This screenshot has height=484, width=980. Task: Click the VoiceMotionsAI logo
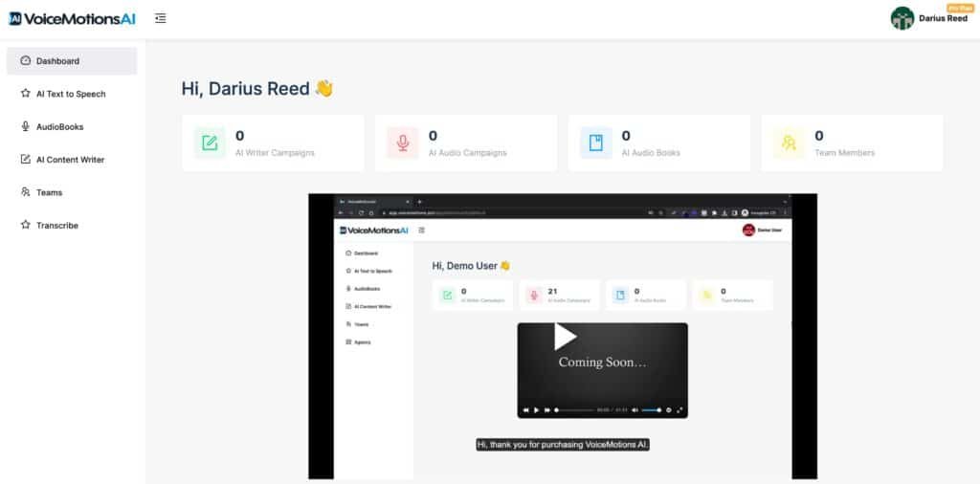point(72,19)
